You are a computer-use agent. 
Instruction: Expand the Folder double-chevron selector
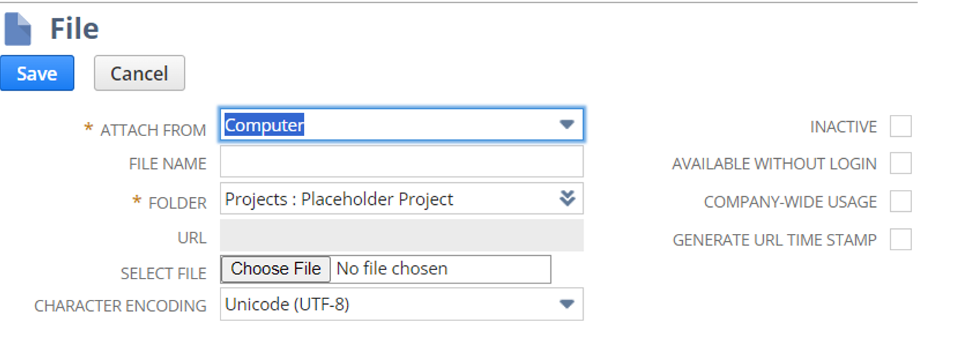click(567, 199)
